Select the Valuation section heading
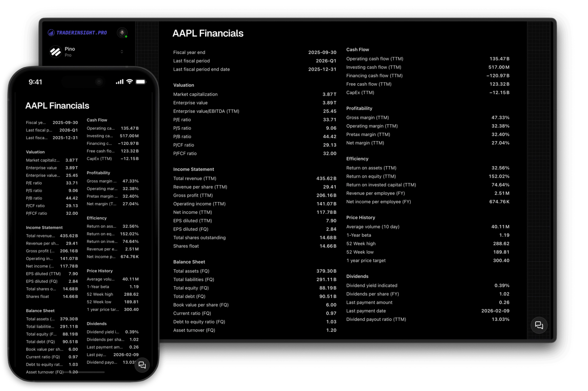Viewport: 588px width, 391px height. point(184,85)
